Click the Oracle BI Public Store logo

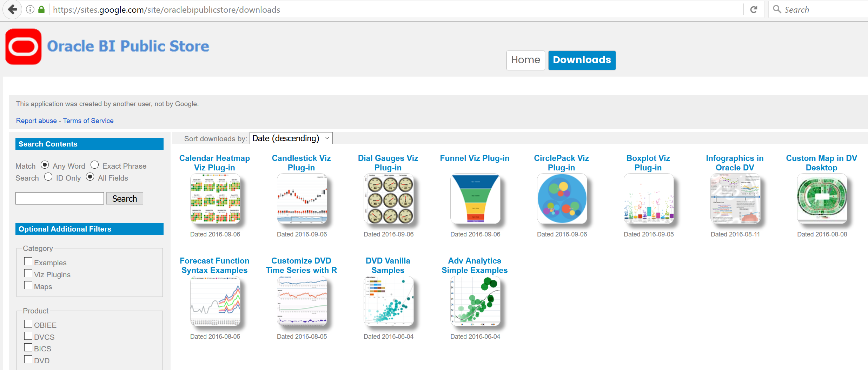[23, 46]
